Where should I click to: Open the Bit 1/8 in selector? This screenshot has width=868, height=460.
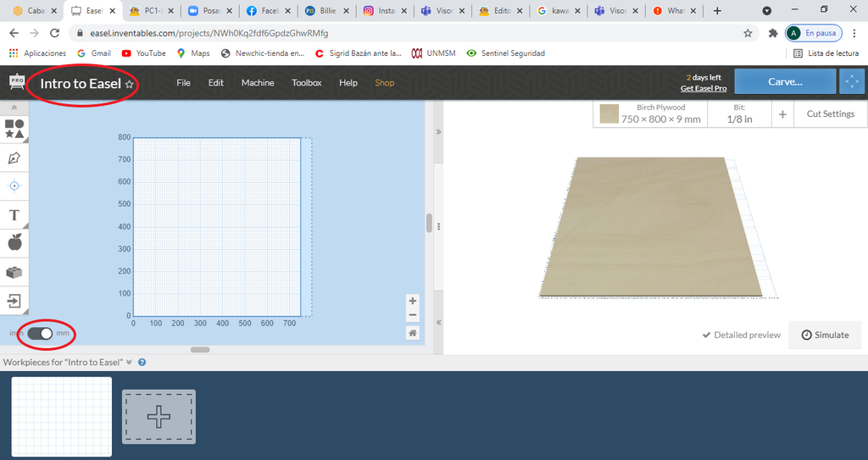click(739, 114)
